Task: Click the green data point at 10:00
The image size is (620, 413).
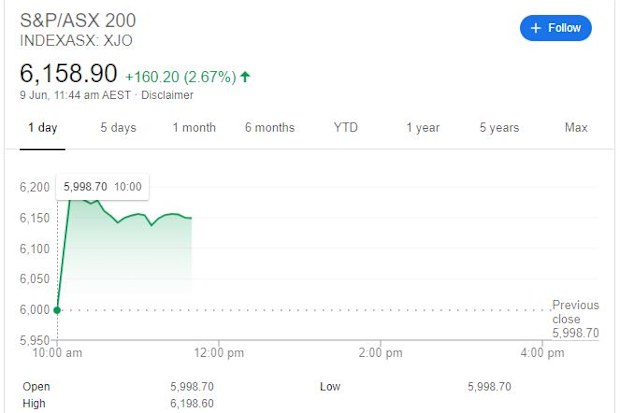Action: click(57, 310)
